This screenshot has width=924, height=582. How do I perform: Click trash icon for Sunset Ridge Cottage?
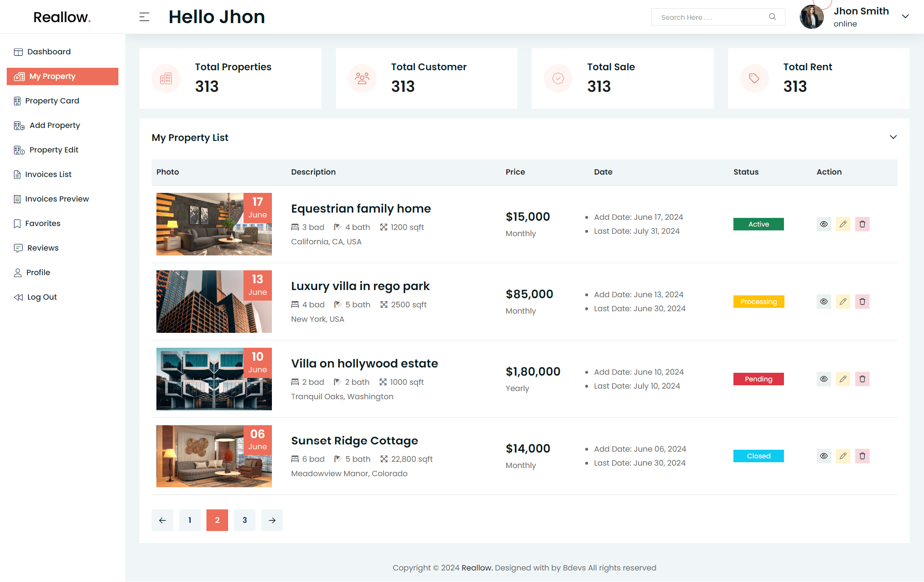(x=862, y=456)
